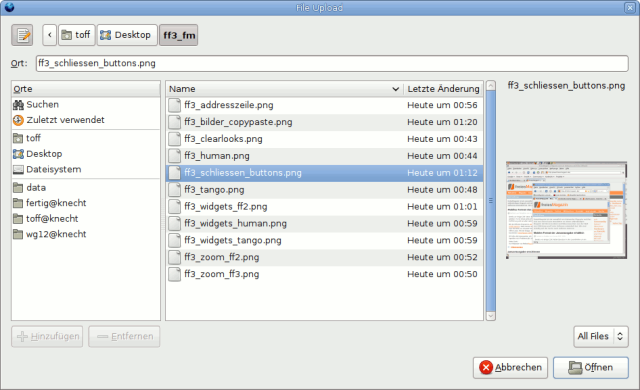
Task: Click the 01:20 date of ff3_bilder_copypaste.png
Action: point(442,122)
